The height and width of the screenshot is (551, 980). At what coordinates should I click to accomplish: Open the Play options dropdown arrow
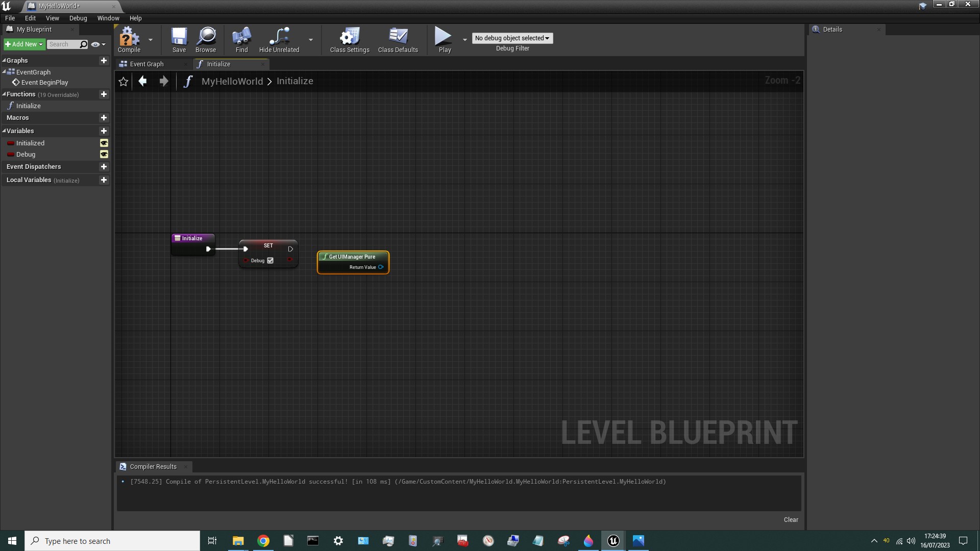click(x=464, y=40)
